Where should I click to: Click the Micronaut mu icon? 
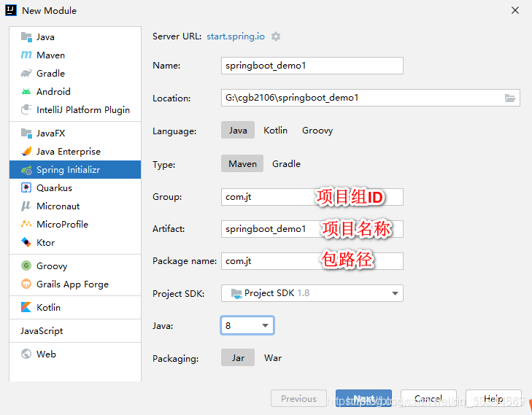point(26,206)
